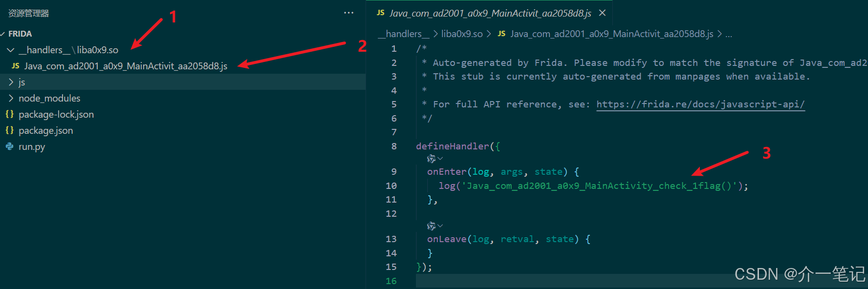This screenshot has height=289, width=868.
Task: Open package-lock.json file
Action: [56, 114]
